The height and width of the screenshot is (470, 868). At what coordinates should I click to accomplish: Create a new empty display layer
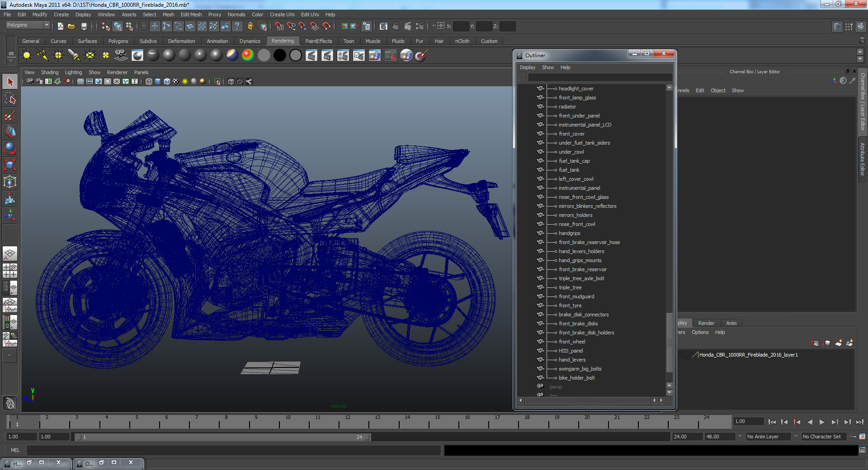click(x=839, y=343)
